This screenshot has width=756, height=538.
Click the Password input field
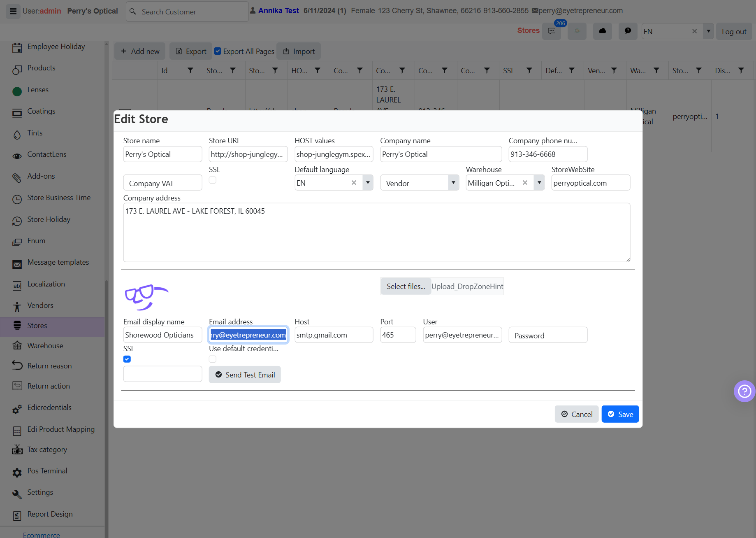point(548,335)
